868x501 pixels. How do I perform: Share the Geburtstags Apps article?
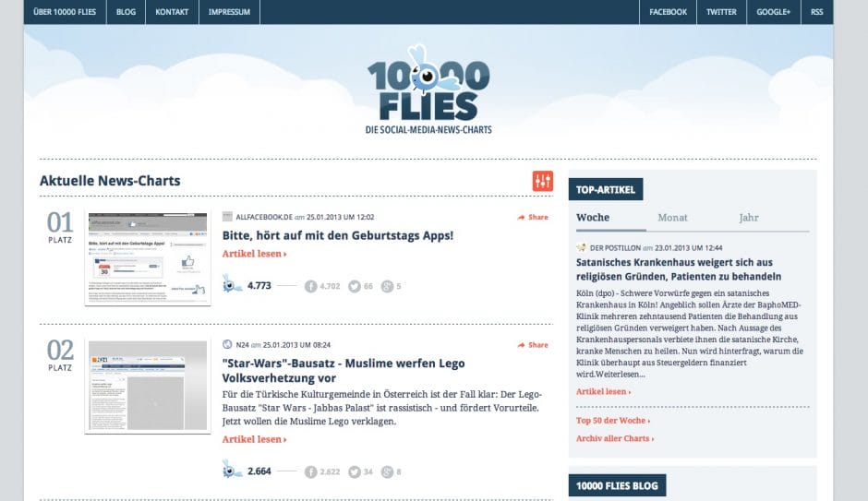533,218
